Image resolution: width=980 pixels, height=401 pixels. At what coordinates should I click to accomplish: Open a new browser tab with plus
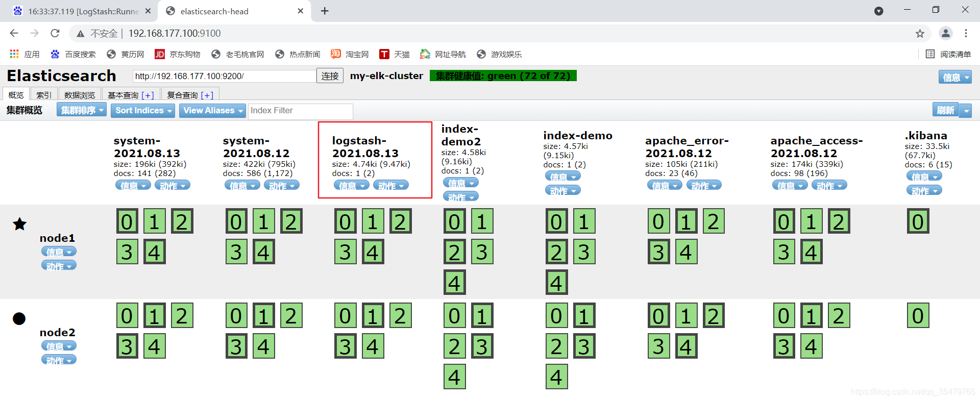point(325,11)
